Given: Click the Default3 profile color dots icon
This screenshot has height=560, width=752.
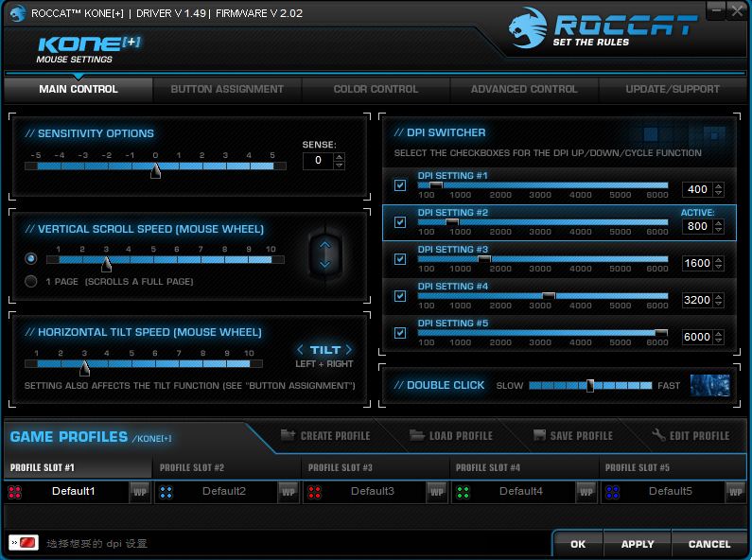Looking at the screenshot, I should pos(315,492).
